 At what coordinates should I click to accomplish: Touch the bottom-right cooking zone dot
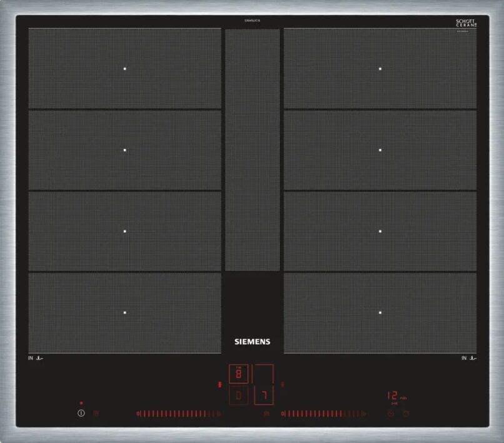(380, 312)
